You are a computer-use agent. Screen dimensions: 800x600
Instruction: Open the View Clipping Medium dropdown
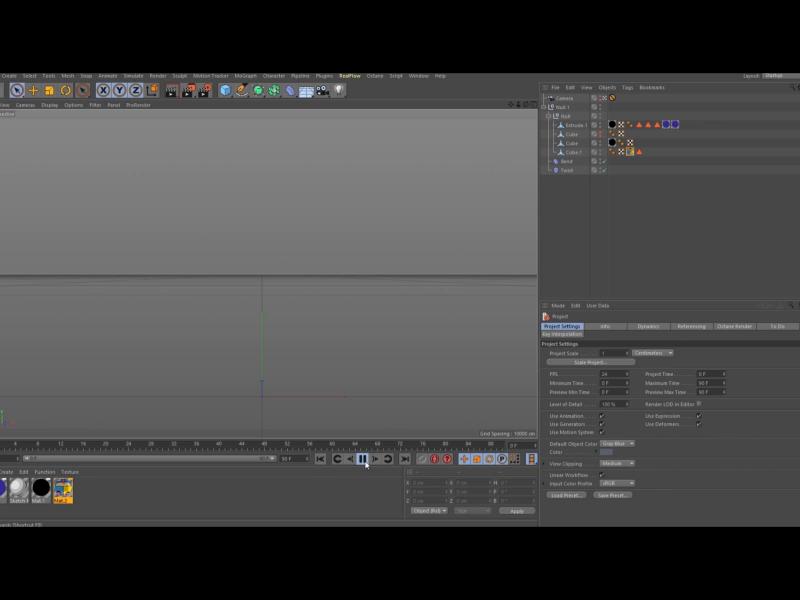point(617,464)
